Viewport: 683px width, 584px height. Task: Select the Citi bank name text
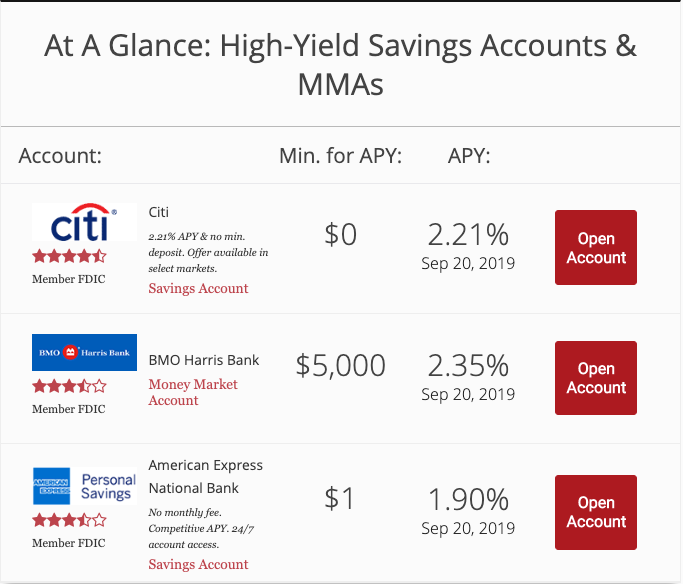pos(159,212)
